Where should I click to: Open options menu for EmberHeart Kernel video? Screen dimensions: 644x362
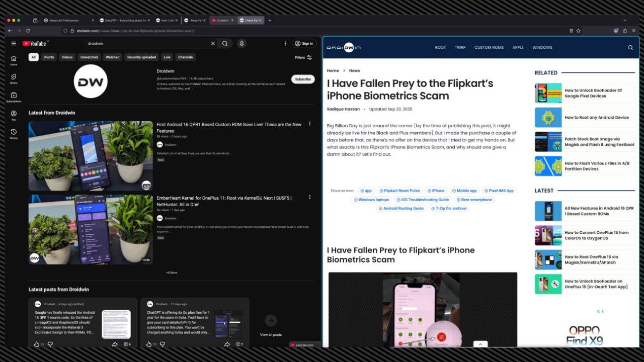pos(310,198)
